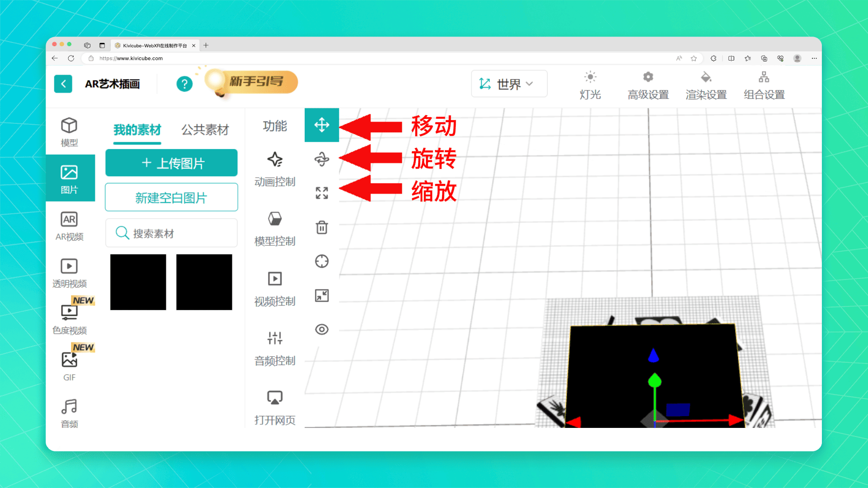Open the AR视频 sidebar category
The image size is (868, 488).
coord(69,226)
